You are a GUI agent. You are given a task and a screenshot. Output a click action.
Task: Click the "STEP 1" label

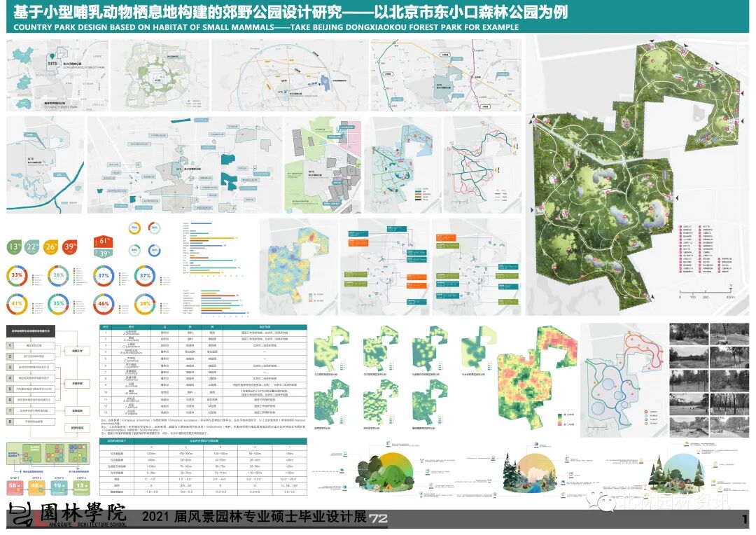[x=15, y=478]
